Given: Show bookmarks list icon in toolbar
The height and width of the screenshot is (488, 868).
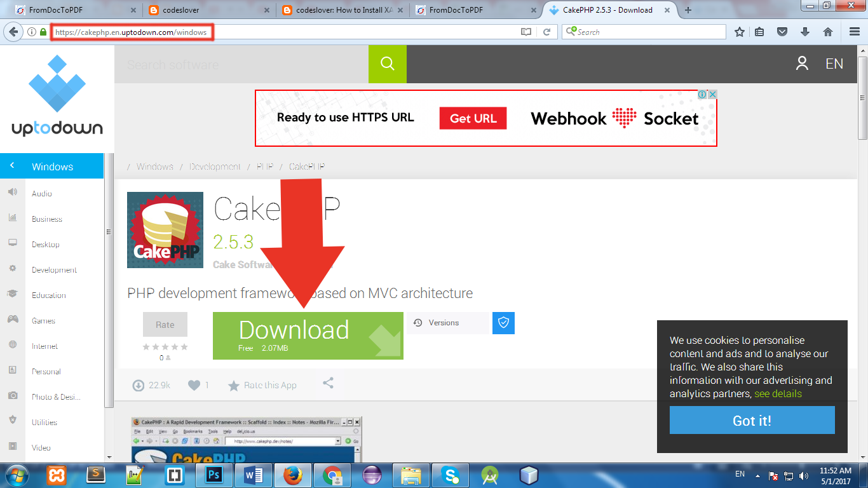Looking at the screenshot, I should tap(761, 32).
